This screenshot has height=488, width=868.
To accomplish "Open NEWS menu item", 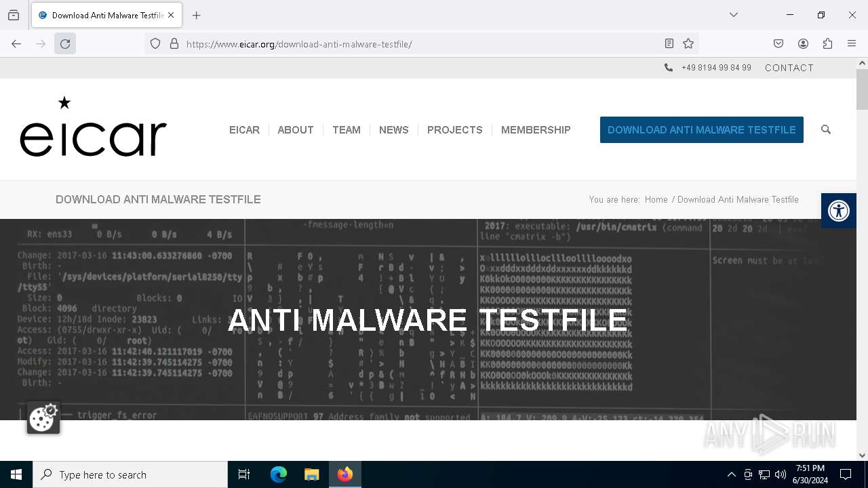I will point(394,130).
